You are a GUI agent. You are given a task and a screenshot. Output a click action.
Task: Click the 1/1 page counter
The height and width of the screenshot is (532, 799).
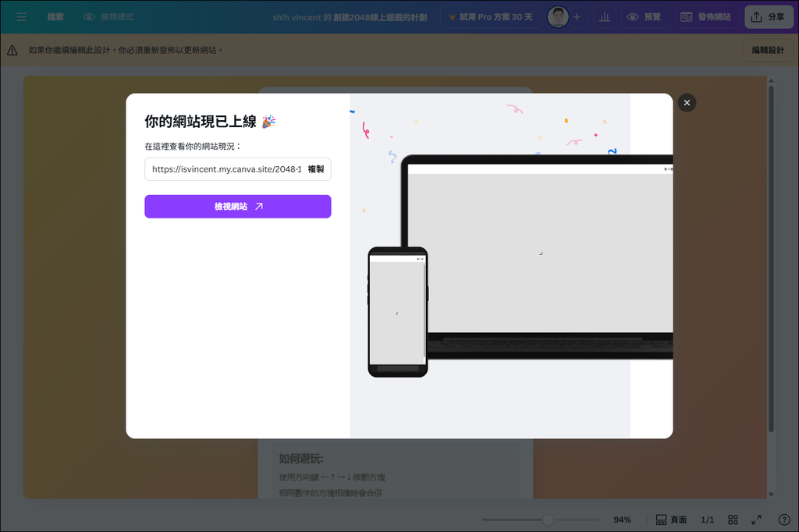pos(707,520)
